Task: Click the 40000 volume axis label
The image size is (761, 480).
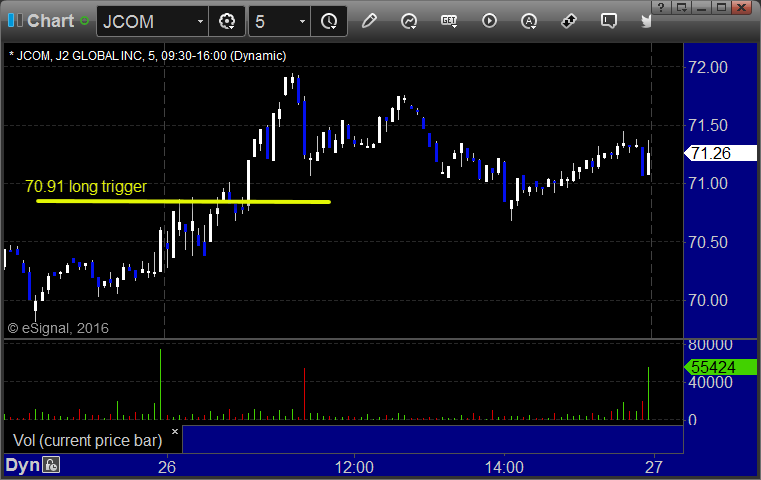Action: pyautogui.click(x=711, y=382)
